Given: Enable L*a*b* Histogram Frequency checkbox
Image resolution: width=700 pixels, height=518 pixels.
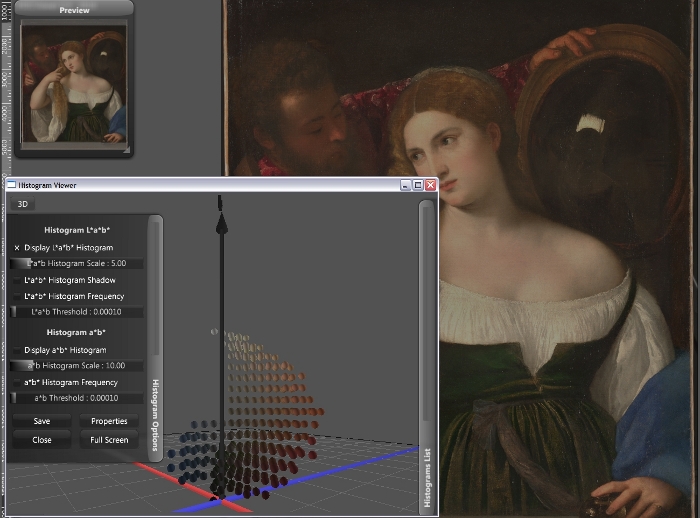Looking at the screenshot, I should pyautogui.click(x=17, y=297).
